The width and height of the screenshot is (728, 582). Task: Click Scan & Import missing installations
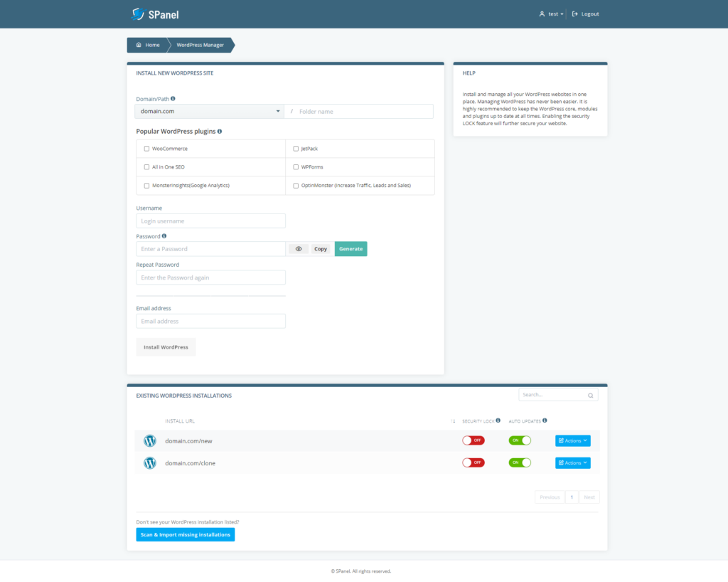[x=185, y=534]
